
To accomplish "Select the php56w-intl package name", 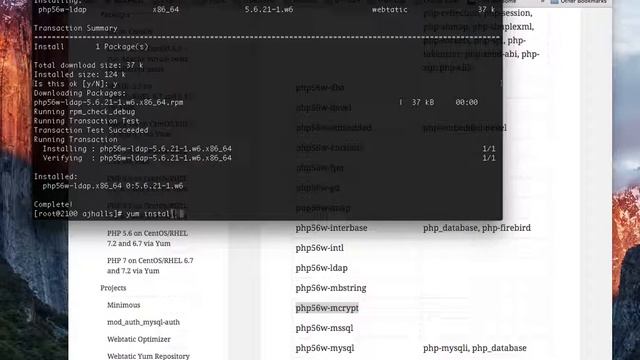I will 320,248.
